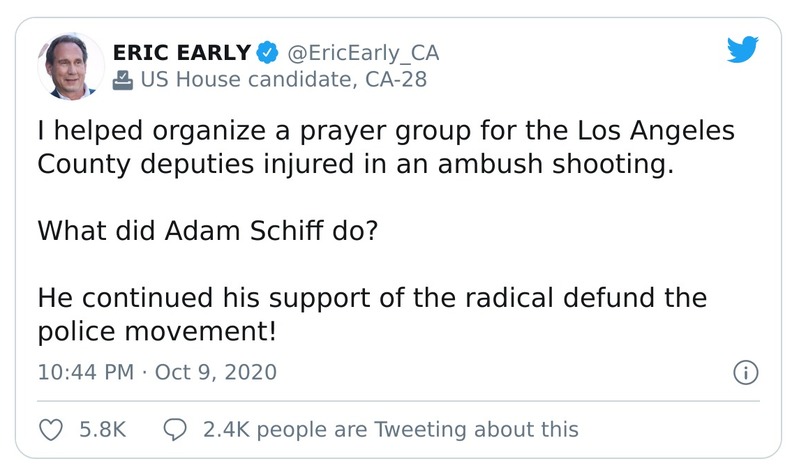Click the 5.8K likes count
Viewport: 799px width, 475px height.
click(x=102, y=430)
